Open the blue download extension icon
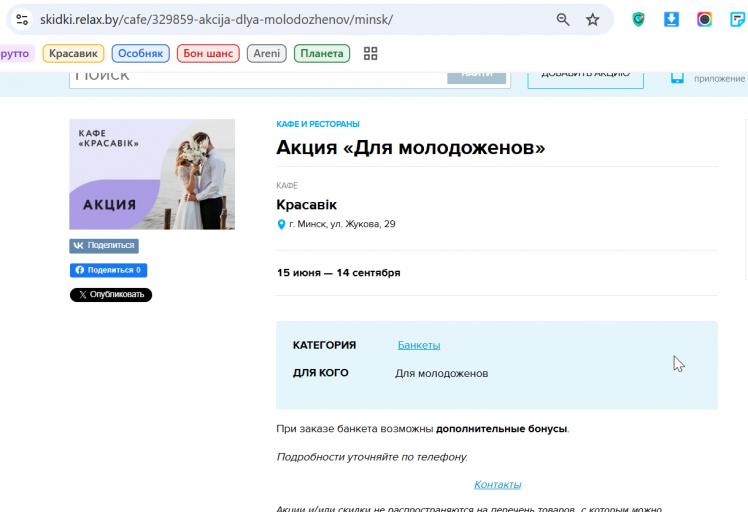The image size is (748, 512). click(x=671, y=20)
